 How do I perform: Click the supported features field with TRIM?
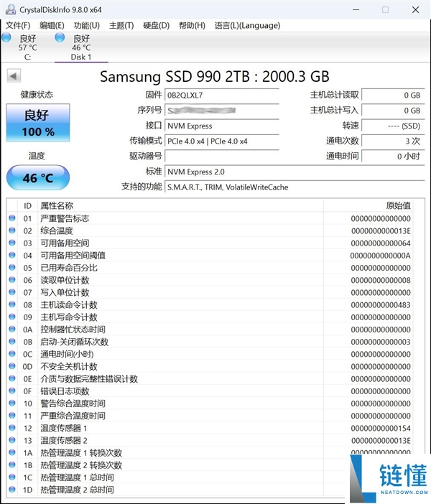click(295, 187)
